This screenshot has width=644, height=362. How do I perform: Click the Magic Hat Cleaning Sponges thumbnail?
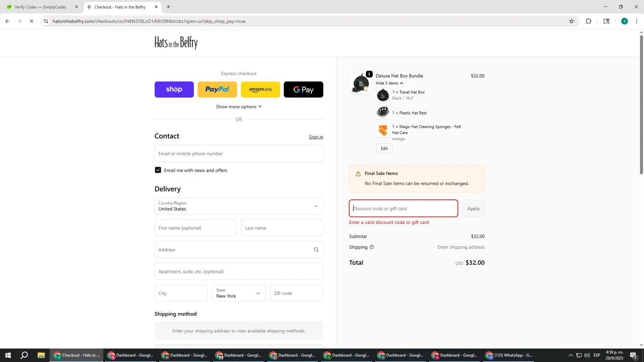pos(383,130)
